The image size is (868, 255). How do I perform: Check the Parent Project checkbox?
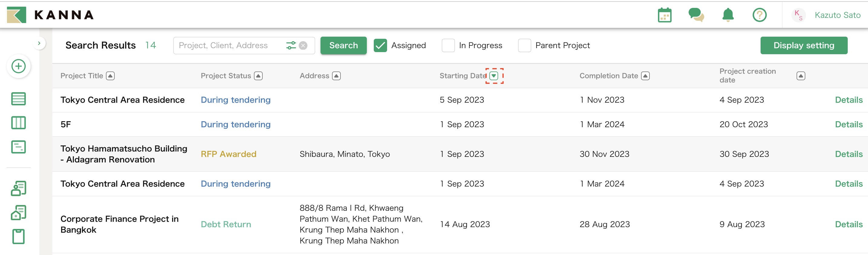tap(524, 45)
